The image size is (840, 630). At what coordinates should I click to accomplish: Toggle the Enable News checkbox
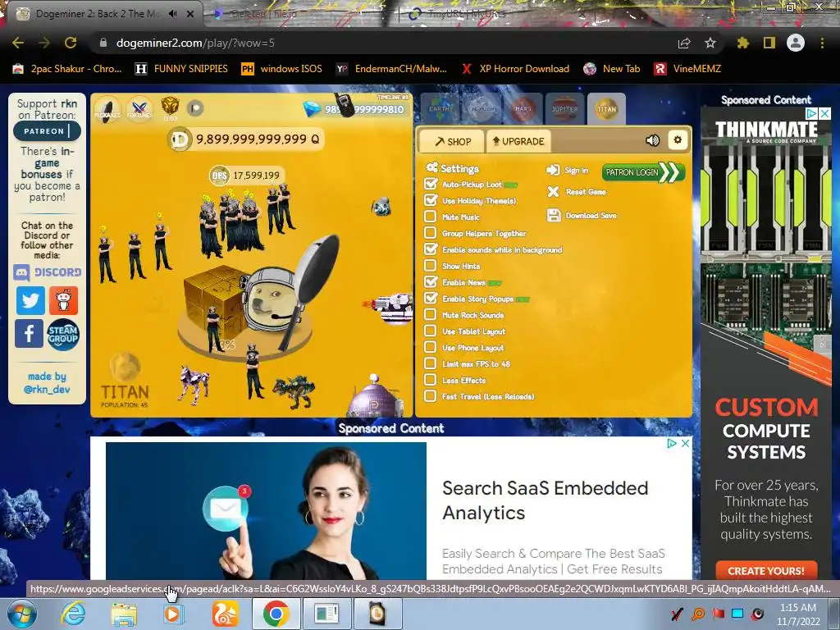(431, 282)
